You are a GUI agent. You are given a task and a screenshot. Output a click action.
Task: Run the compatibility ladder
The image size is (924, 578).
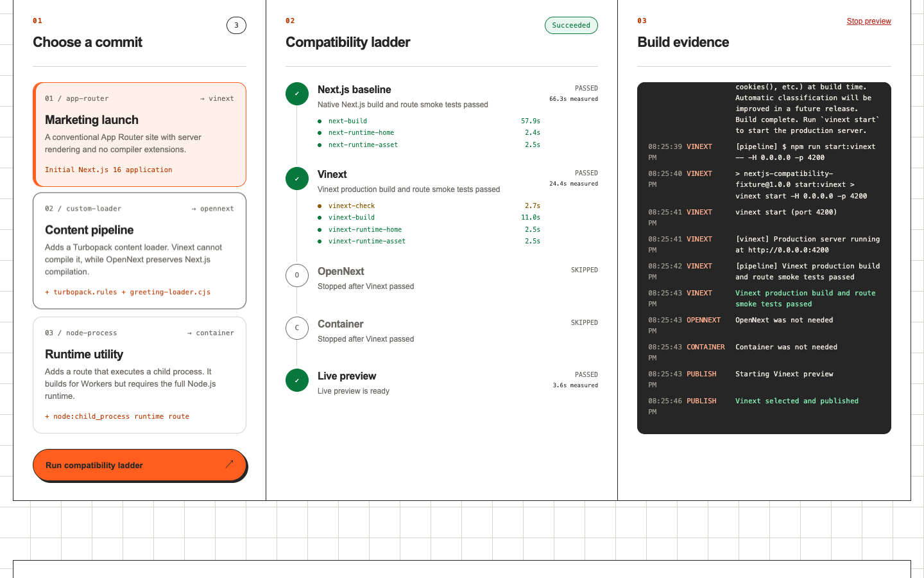pyautogui.click(x=139, y=465)
